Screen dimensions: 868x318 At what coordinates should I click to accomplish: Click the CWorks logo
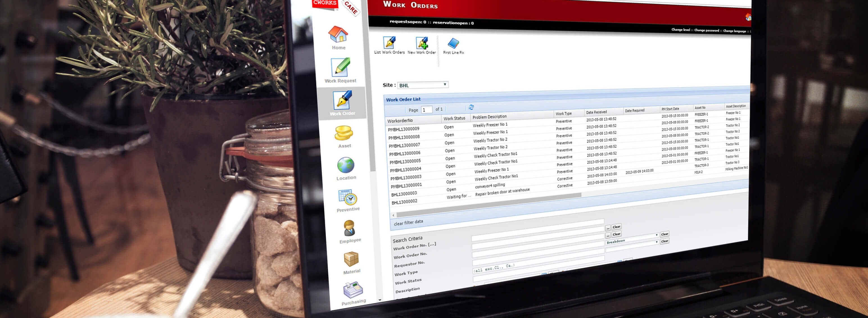point(325,3)
